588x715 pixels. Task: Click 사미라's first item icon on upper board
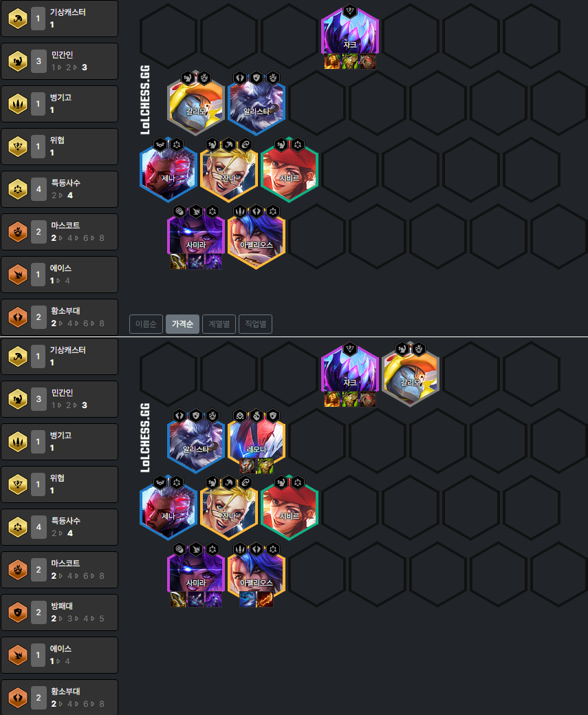click(178, 262)
